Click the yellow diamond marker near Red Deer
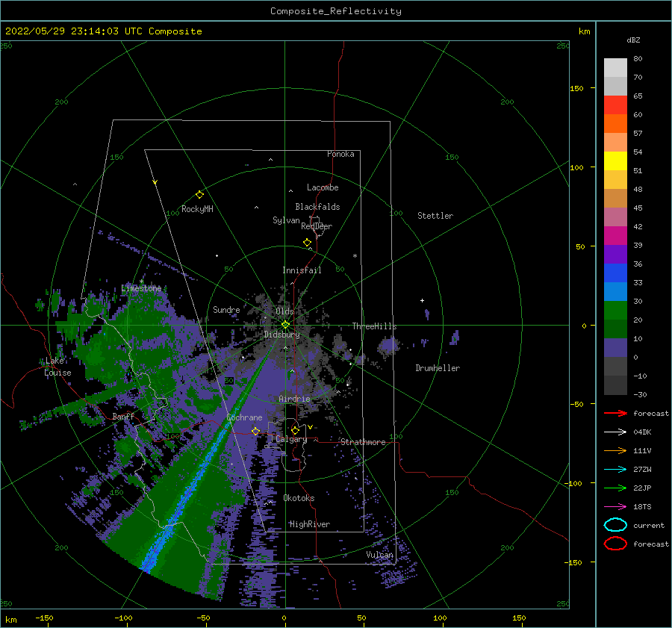Image resolution: width=672 pixels, height=628 pixels. coord(308,243)
